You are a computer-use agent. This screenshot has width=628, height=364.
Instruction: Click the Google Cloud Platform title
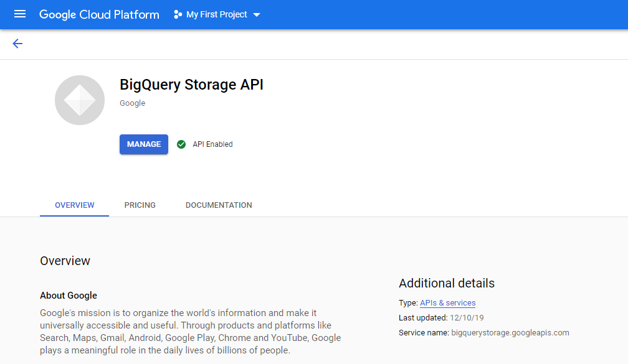99,14
